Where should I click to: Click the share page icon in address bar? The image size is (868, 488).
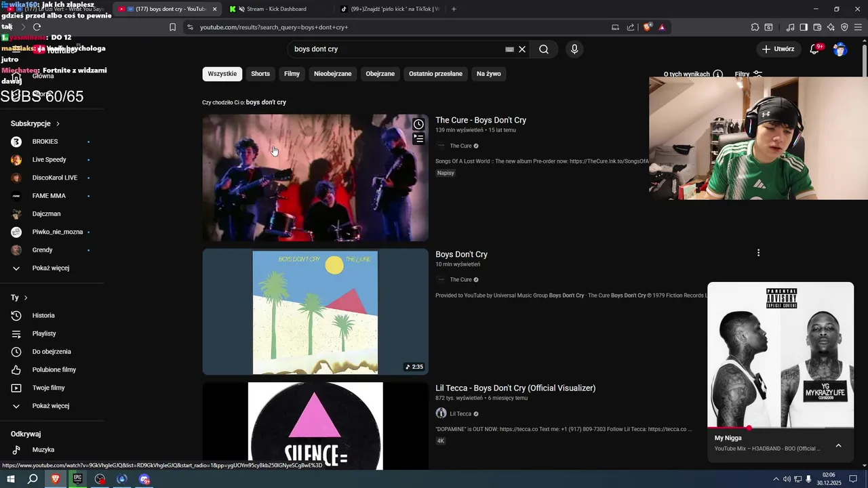pyautogui.click(x=631, y=27)
